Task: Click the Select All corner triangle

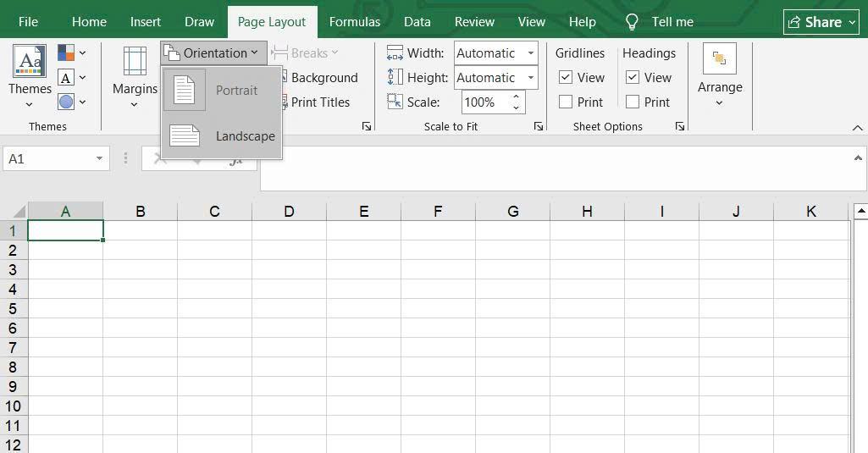Action: [x=19, y=212]
